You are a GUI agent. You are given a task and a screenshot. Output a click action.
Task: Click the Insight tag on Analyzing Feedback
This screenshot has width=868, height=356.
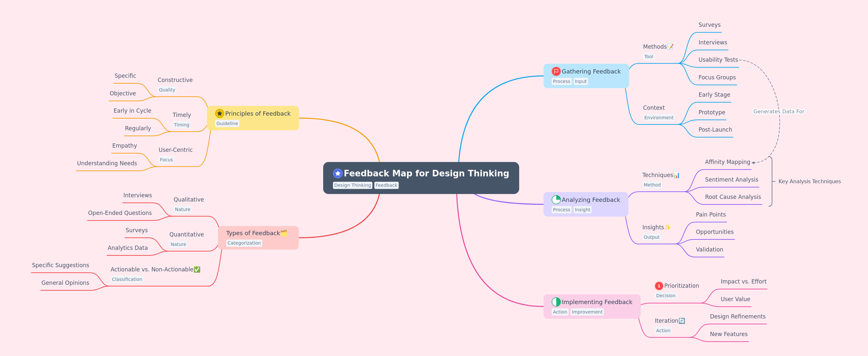pos(582,210)
